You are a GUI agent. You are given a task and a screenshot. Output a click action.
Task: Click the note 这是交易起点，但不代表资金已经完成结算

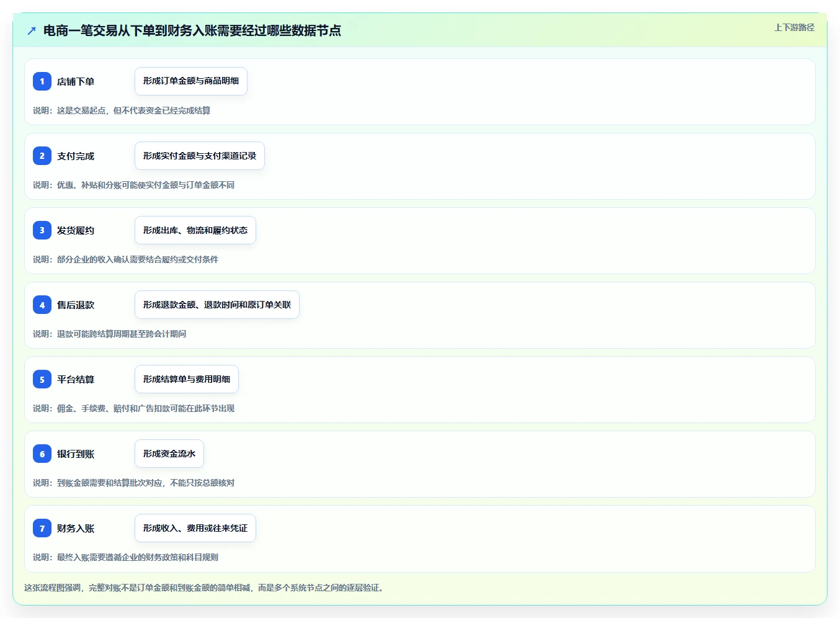pos(122,110)
